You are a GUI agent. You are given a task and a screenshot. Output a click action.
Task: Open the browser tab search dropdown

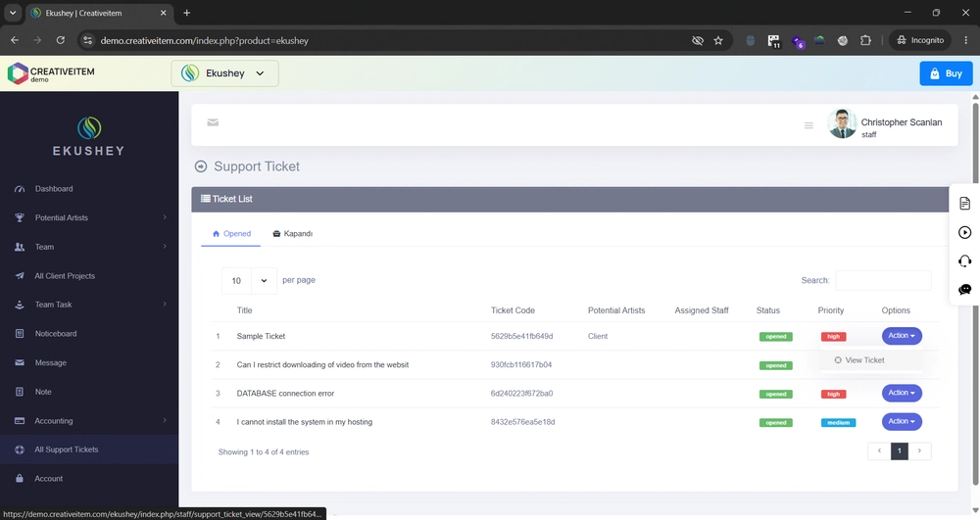tap(13, 13)
